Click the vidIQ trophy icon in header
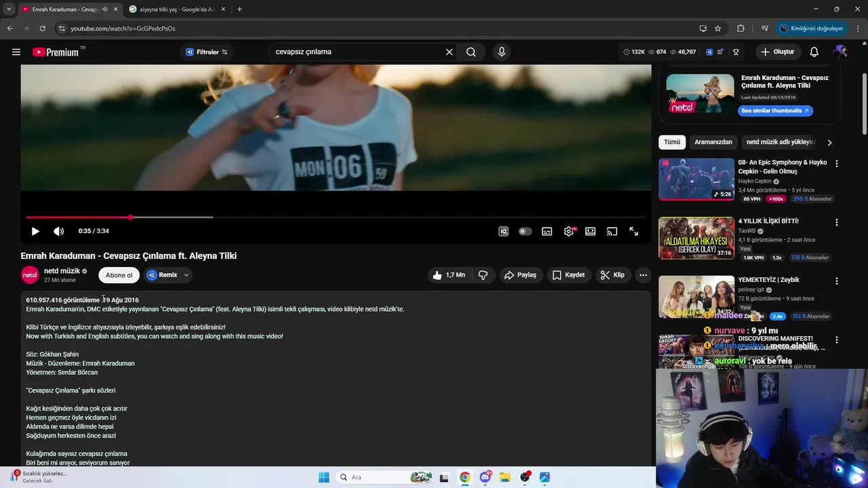Image resolution: width=868 pixels, height=488 pixels. click(x=736, y=52)
